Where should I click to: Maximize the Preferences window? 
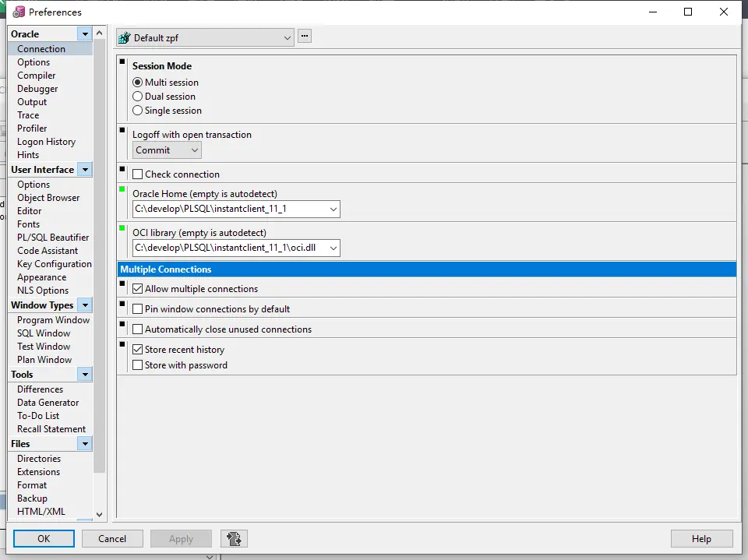coord(688,12)
